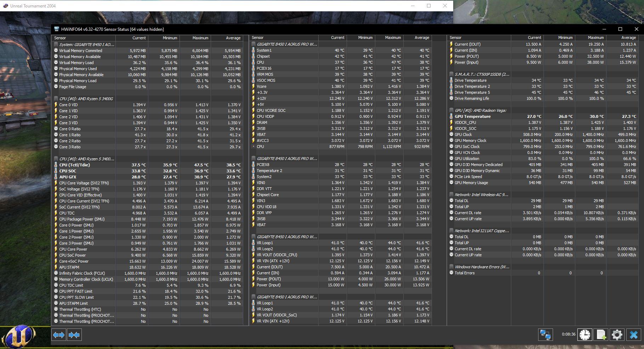
Task: Click the icon beside GPU [#0]: AMD Radeon Vega
Action: coord(451,110)
